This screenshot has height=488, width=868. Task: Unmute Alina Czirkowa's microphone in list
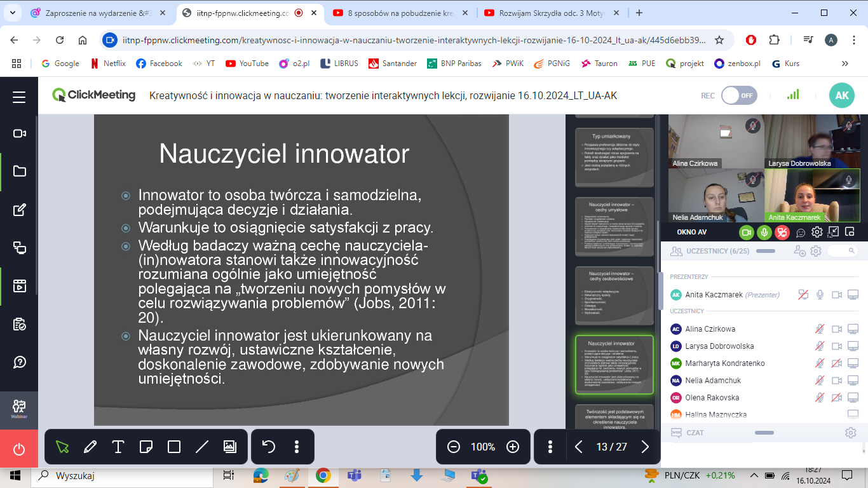click(820, 329)
